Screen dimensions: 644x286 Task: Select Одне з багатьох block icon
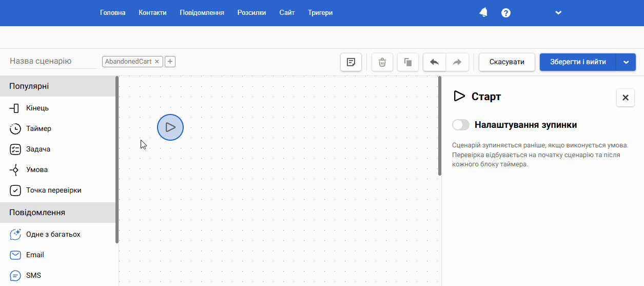15,235
